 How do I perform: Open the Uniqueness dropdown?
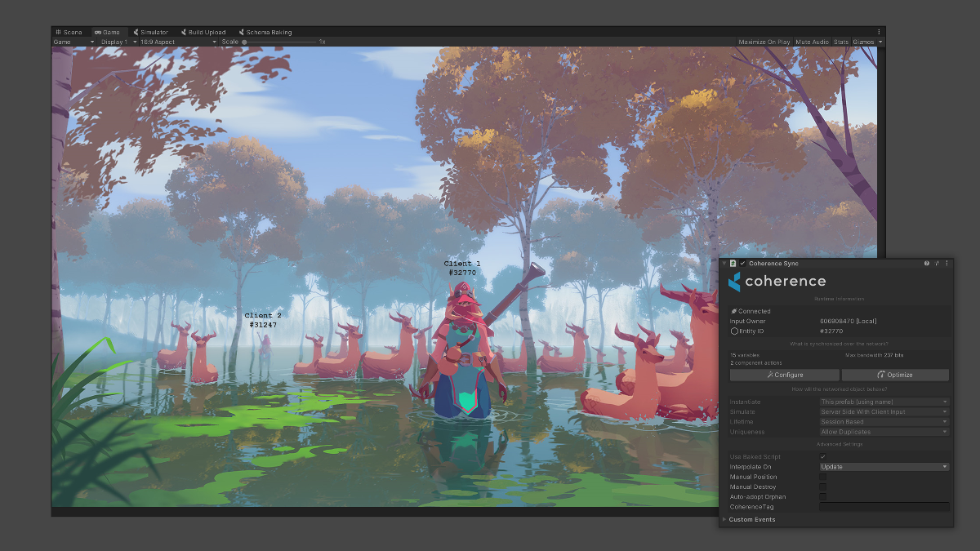tap(884, 432)
